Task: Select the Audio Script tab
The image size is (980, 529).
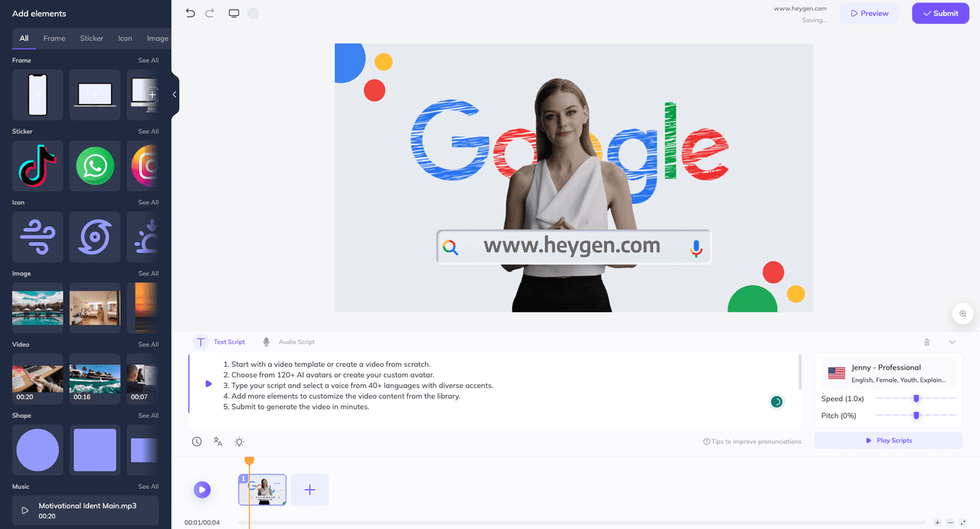Action: click(289, 342)
